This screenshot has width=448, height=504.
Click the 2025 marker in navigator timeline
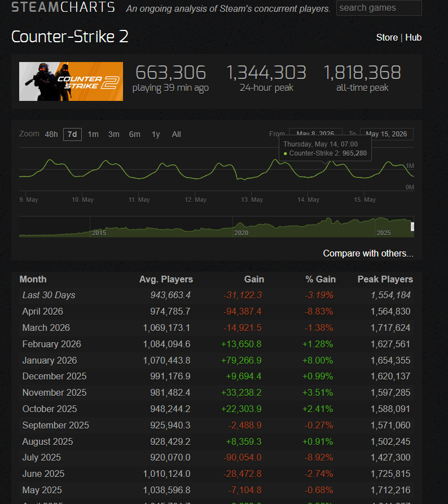[x=383, y=233]
